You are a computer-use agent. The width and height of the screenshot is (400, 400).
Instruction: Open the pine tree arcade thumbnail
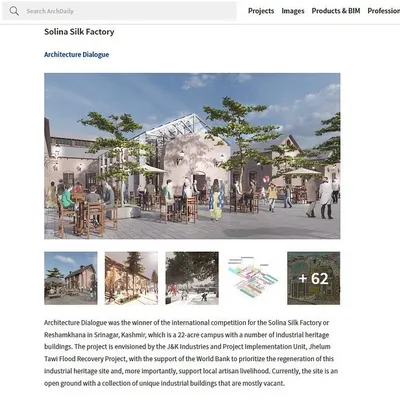coord(131,278)
